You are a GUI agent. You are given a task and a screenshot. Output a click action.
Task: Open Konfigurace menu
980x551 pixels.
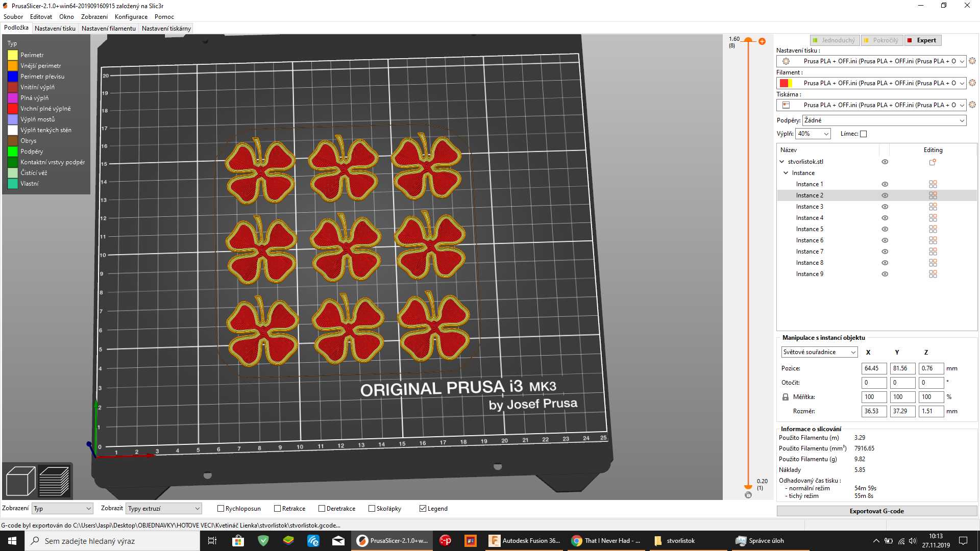[131, 17]
